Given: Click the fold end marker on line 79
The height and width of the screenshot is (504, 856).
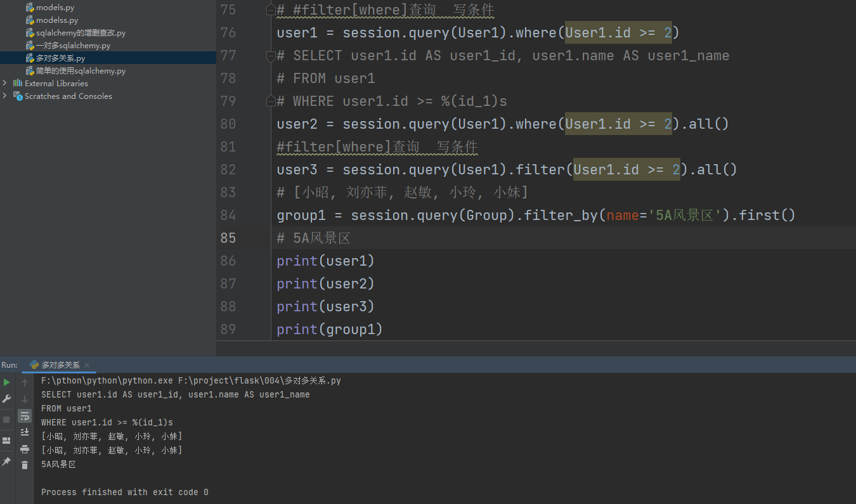Looking at the screenshot, I should coord(271,101).
